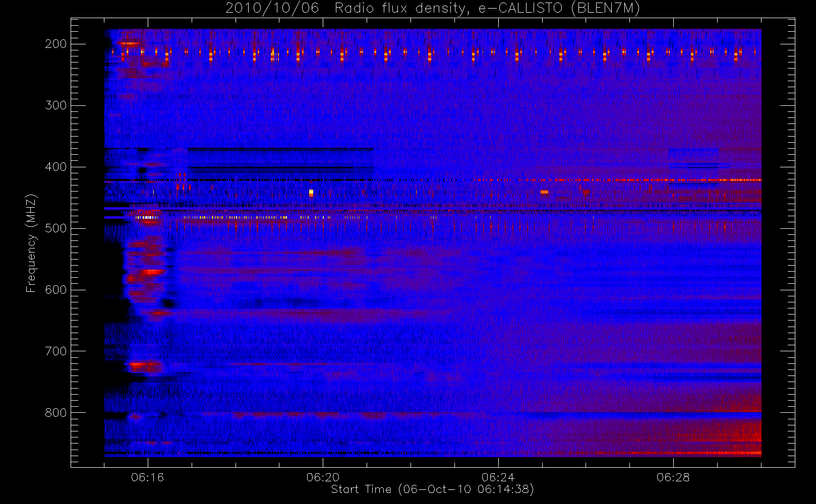Click the 400 MHz frequency tick label
The image size is (816, 504).
pos(55,167)
